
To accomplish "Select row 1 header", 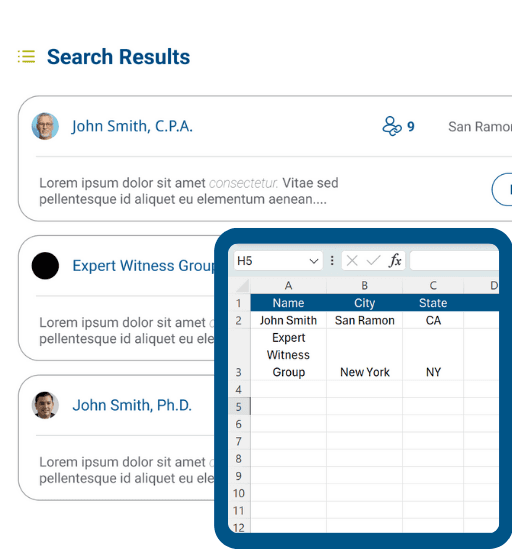I will (239, 303).
